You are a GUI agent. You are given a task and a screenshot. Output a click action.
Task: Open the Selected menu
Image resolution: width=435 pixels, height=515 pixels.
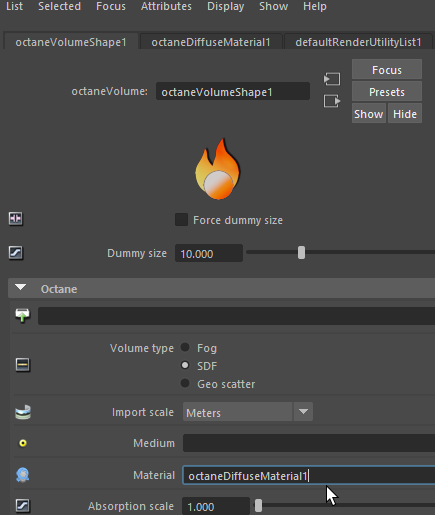[x=59, y=6]
